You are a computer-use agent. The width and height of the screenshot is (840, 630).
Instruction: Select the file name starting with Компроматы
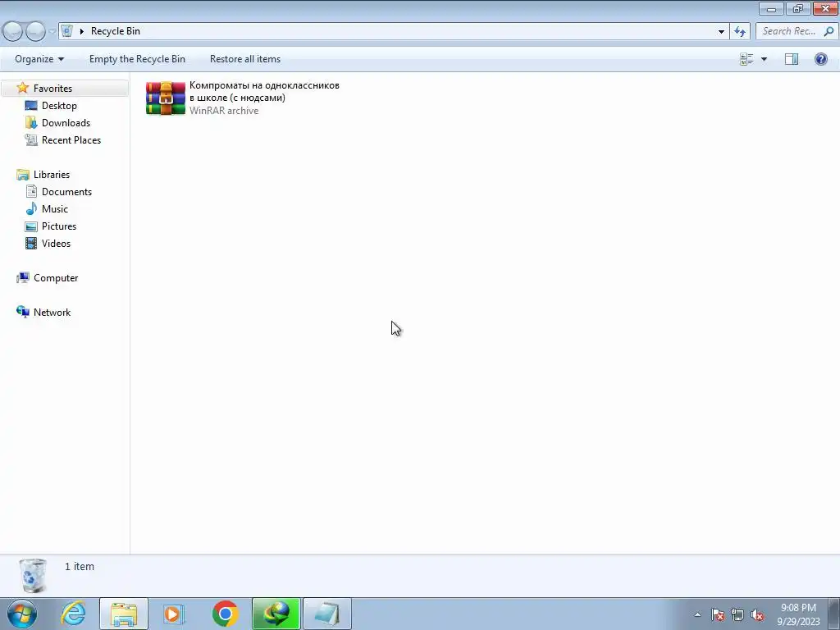(x=264, y=92)
